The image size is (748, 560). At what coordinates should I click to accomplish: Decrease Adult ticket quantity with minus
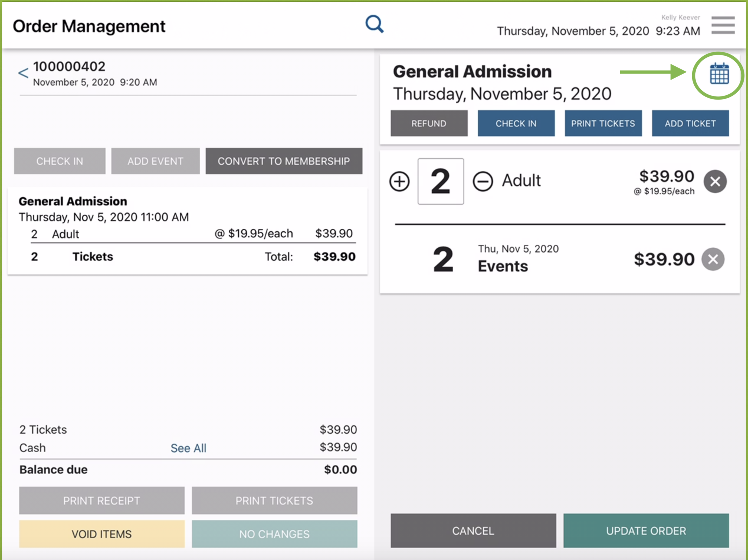click(x=483, y=181)
